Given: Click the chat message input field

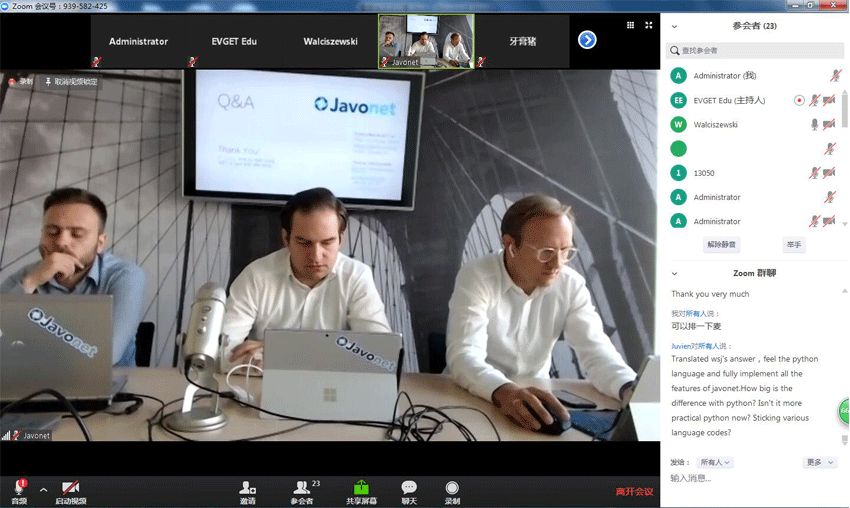Looking at the screenshot, I should pos(754,478).
